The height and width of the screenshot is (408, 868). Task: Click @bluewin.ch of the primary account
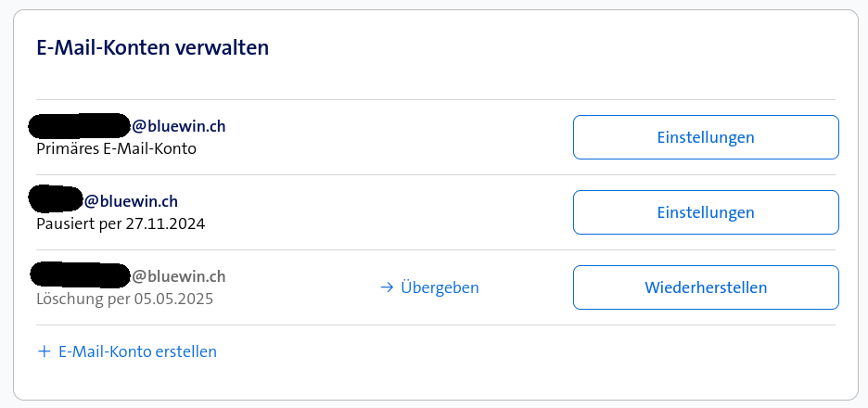point(179,126)
